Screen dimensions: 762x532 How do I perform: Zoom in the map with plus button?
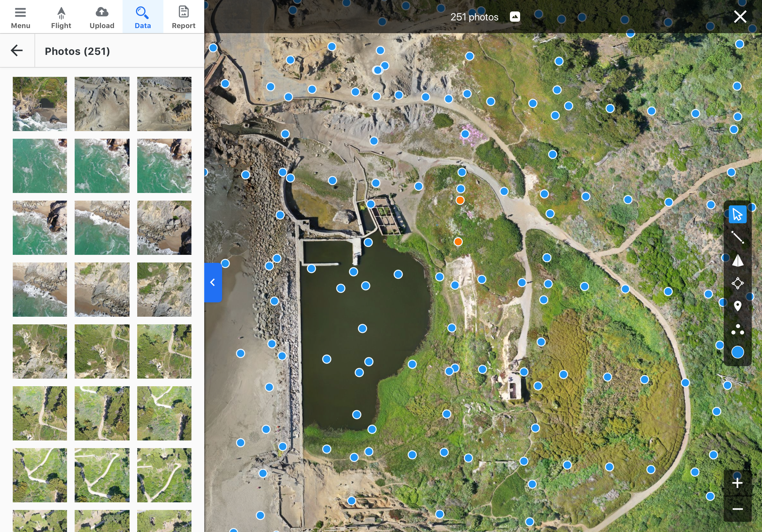coord(737,483)
